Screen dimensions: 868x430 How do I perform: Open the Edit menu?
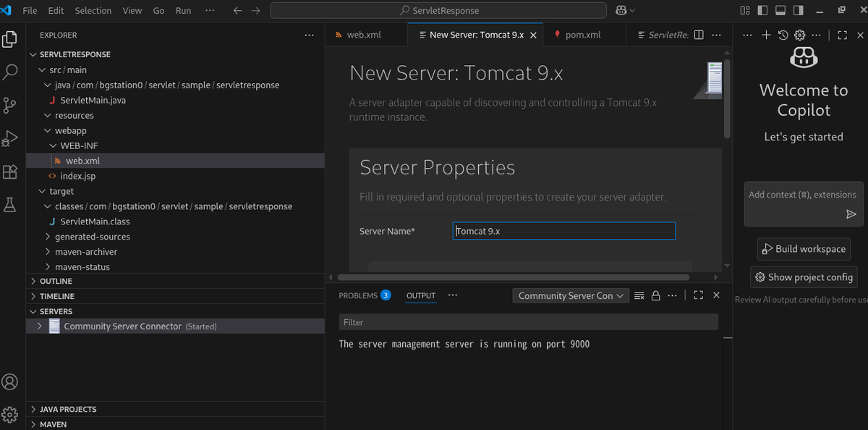(x=56, y=11)
